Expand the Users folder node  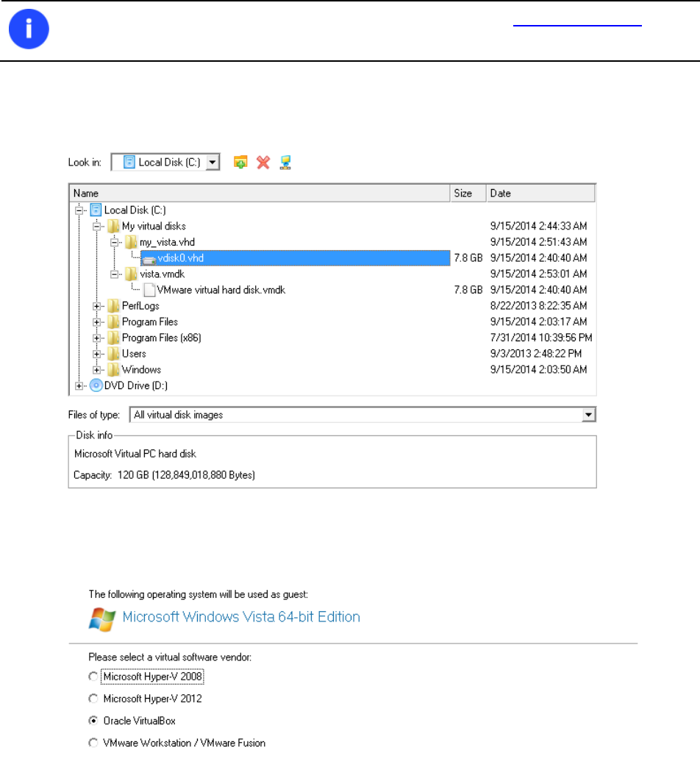[x=96, y=354]
